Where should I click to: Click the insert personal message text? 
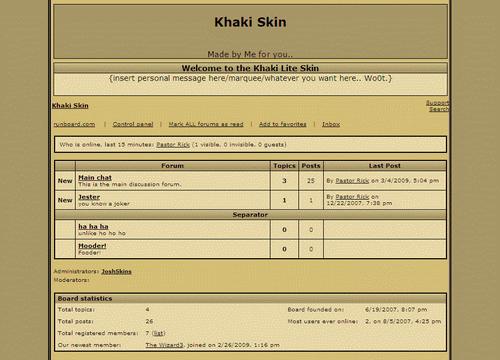250,78
